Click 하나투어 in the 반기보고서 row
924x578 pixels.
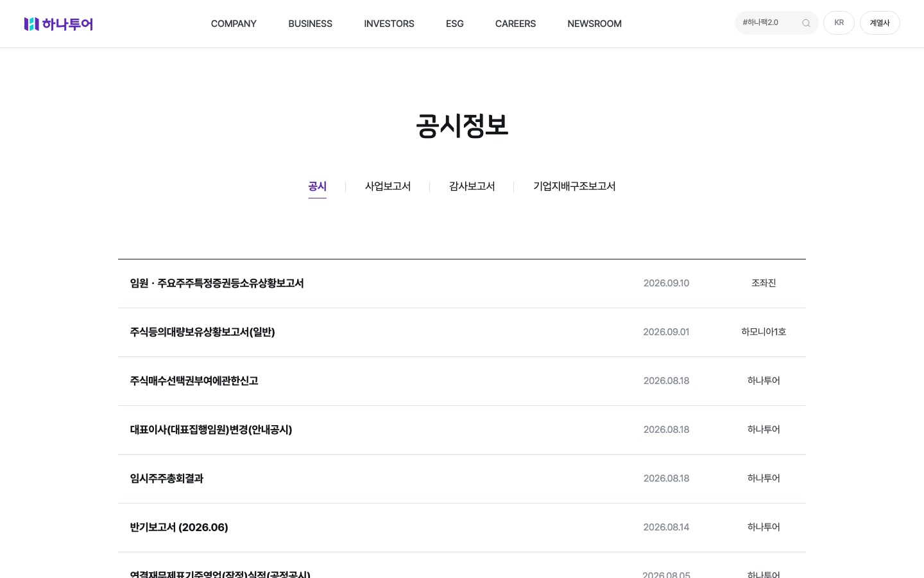(x=764, y=527)
